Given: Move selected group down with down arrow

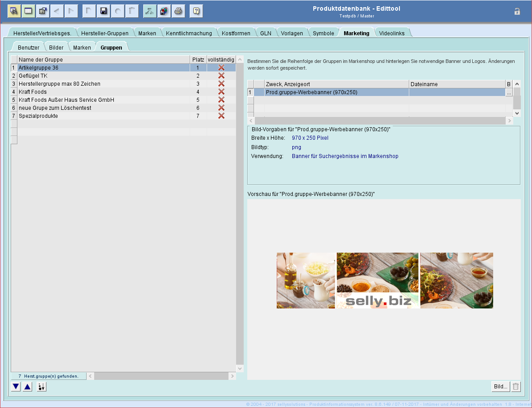Looking at the screenshot, I should point(16,387).
